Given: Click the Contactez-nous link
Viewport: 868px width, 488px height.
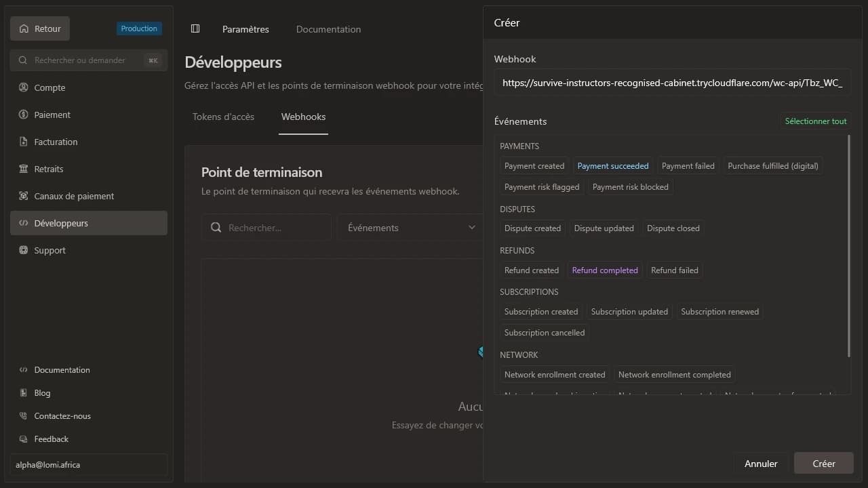Looking at the screenshot, I should [62, 416].
